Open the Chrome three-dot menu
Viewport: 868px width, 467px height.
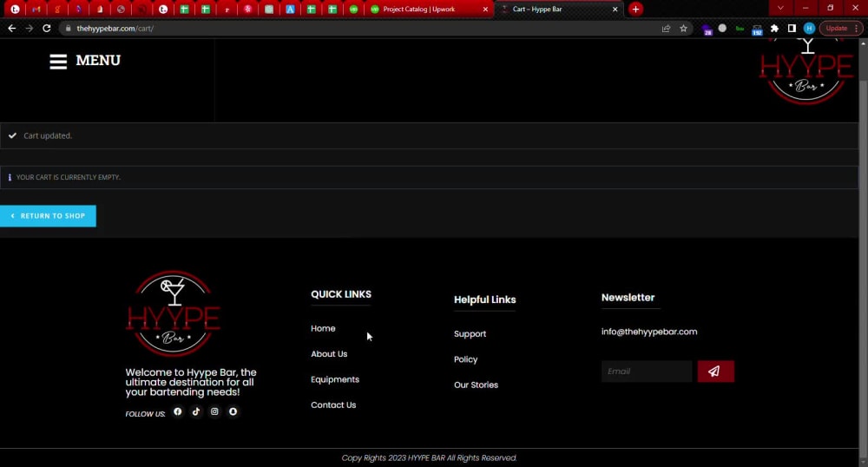pyautogui.click(x=857, y=29)
